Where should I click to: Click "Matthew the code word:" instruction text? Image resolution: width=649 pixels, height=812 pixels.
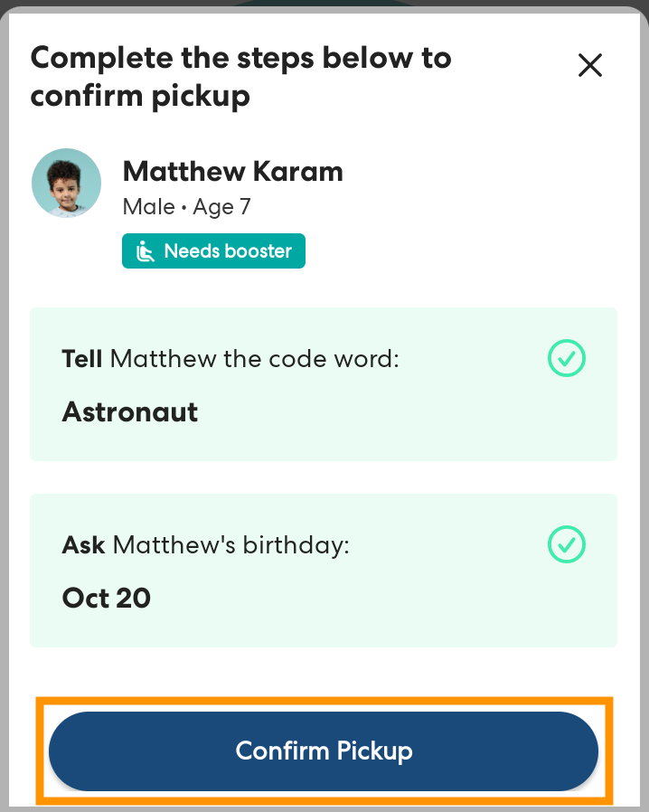(x=254, y=359)
